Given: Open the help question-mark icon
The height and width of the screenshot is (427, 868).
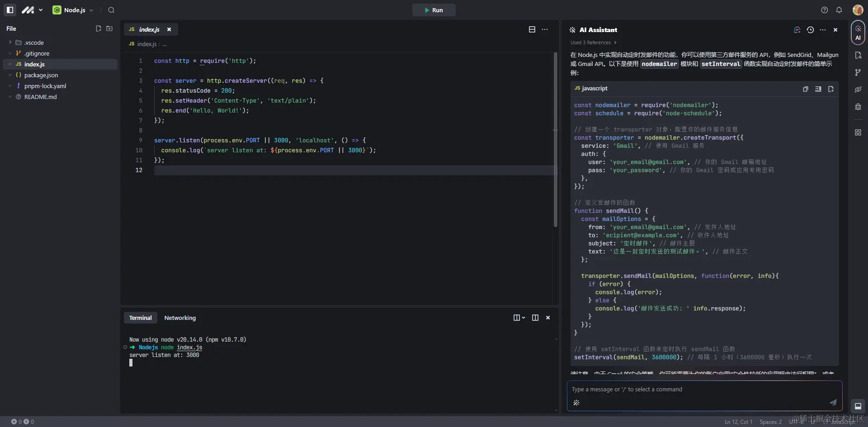Looking at the screenshot, I should 825,10.
